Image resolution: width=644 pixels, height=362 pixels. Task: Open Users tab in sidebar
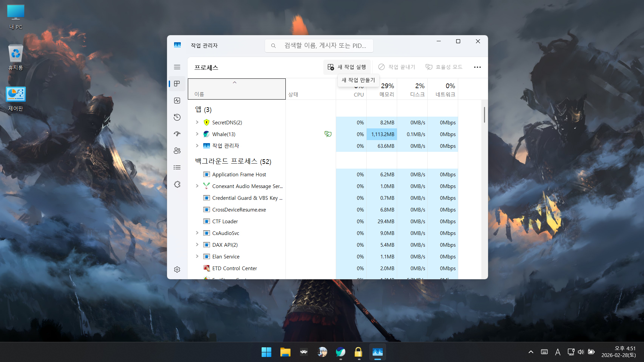pos(177,151)
